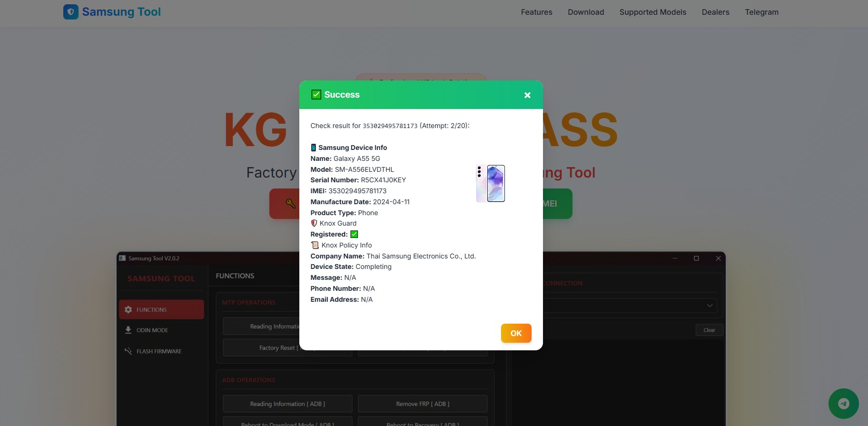Click the download icon next to ODIN MODE
The width and height of the screenshot is (868, 426).
128,330
